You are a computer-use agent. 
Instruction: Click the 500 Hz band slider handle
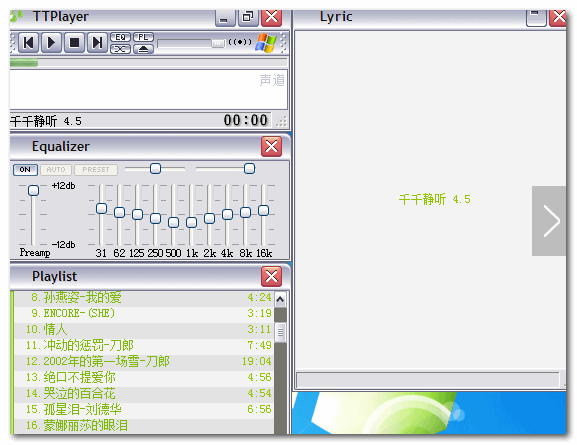pyautogui.click(x=173, y=222)
